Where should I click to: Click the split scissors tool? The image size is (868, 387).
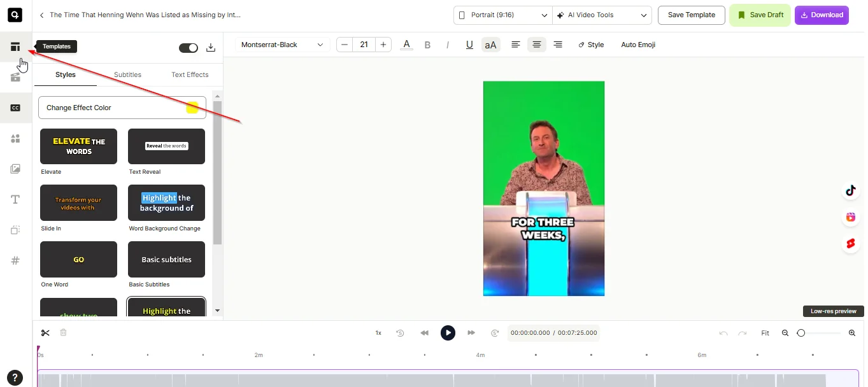tap(45, 333)
